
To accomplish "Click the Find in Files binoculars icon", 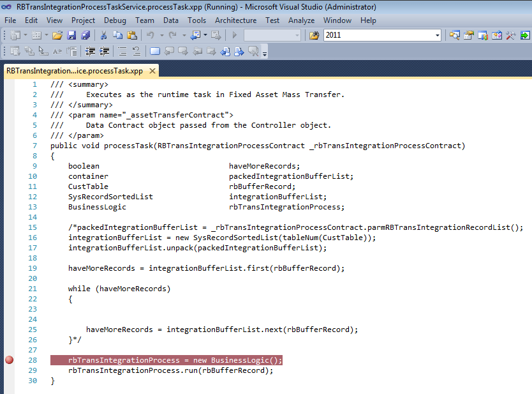I will click(314, 35).
